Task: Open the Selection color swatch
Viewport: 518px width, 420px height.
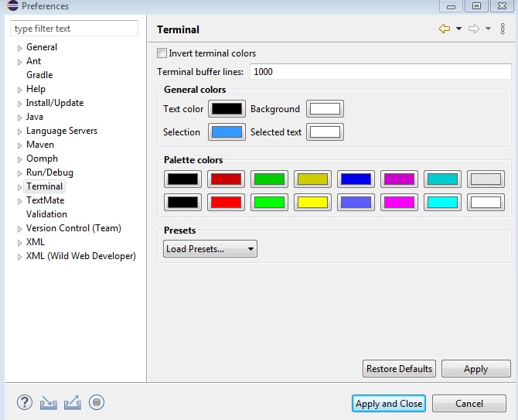Action: pyautogui.click(x=227, y=131)
